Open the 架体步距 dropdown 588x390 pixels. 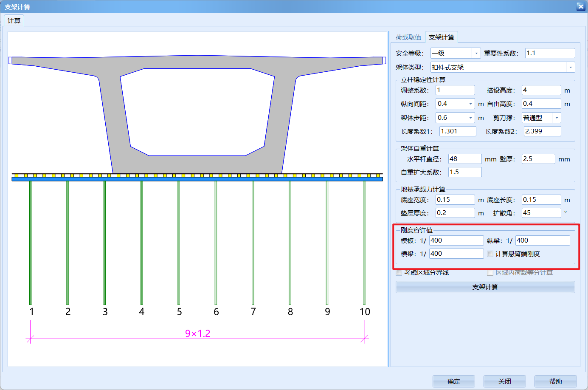coord(470,118)
